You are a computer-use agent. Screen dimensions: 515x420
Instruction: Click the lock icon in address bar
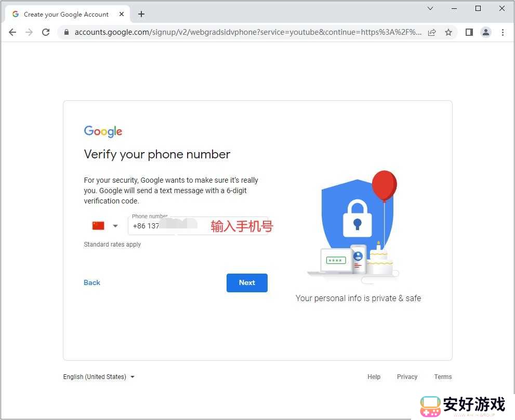pyautogui.click(x=67, y=32)
